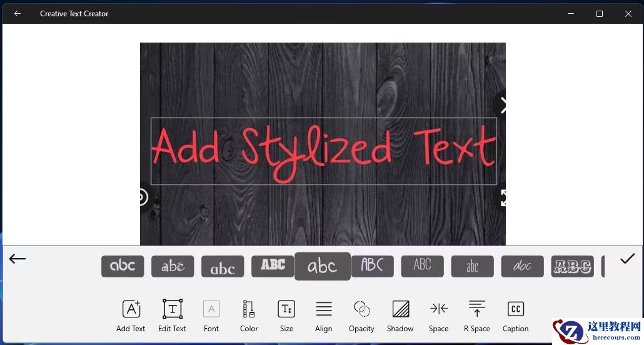Viewport: 644px width, 345px height.
Task: Choose the cursive script abc font style
Action: [523, 266]
